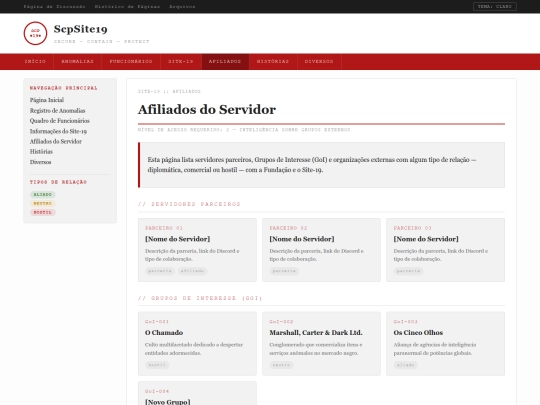Open Página de Discussão in top bar
Viewport: 540px width, 405px height.
coord(54,7)
